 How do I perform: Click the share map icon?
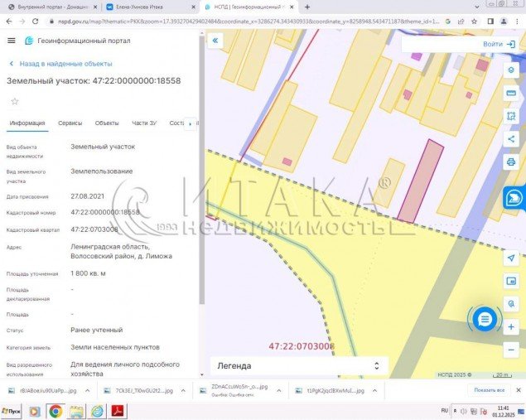[511, 138]
